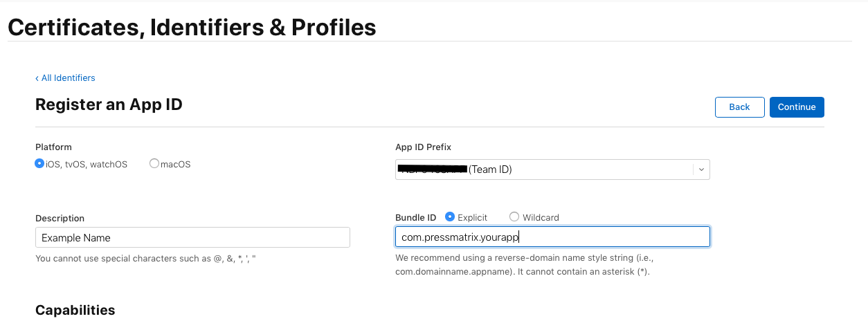Click the Certificates, Identifiers & Profiles heading
The width and height of the screenshot is (868, 330).
tap(192, 27)
